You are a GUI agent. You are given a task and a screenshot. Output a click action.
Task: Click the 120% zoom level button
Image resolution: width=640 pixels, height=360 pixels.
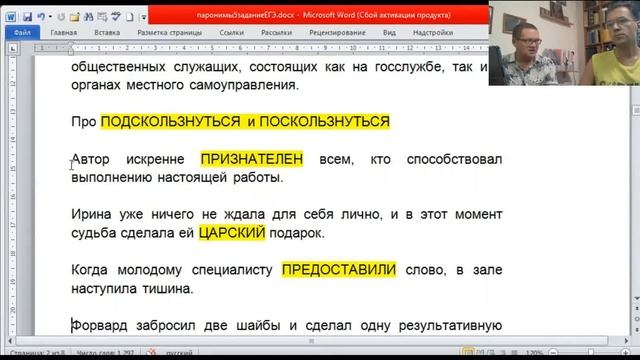click(x=534, y=353)
